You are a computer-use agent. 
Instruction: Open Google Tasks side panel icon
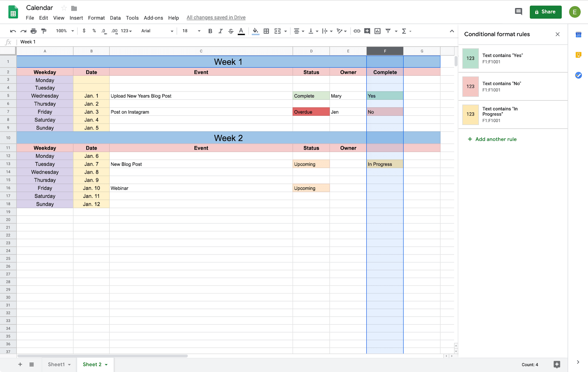[578, 75]
